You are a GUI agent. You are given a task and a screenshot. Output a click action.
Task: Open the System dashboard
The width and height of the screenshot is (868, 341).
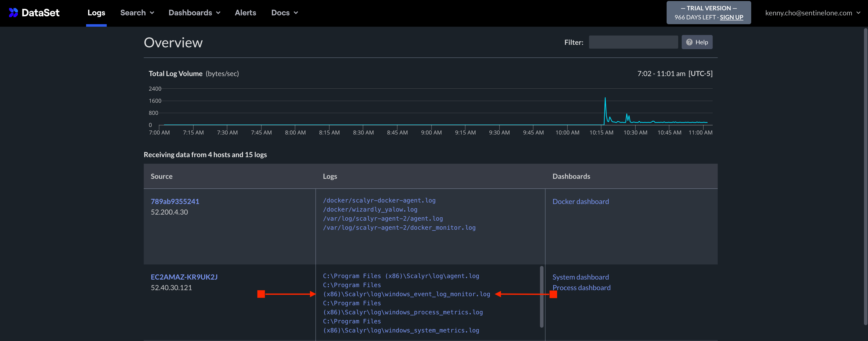pyautogui.click(x=581, y=277)
